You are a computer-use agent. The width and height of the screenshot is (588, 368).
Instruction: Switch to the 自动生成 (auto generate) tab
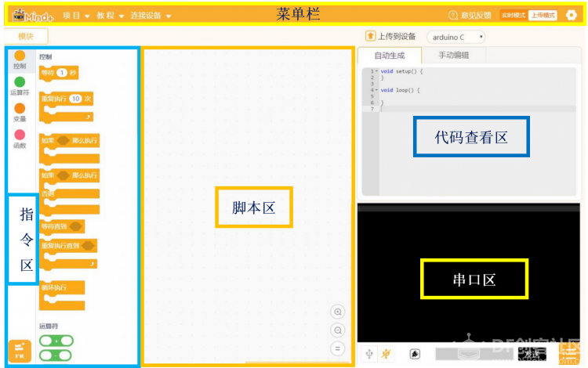(389, 56)
